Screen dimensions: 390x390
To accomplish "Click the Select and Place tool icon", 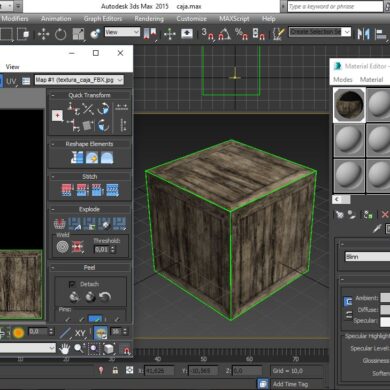I will point(95,34).
